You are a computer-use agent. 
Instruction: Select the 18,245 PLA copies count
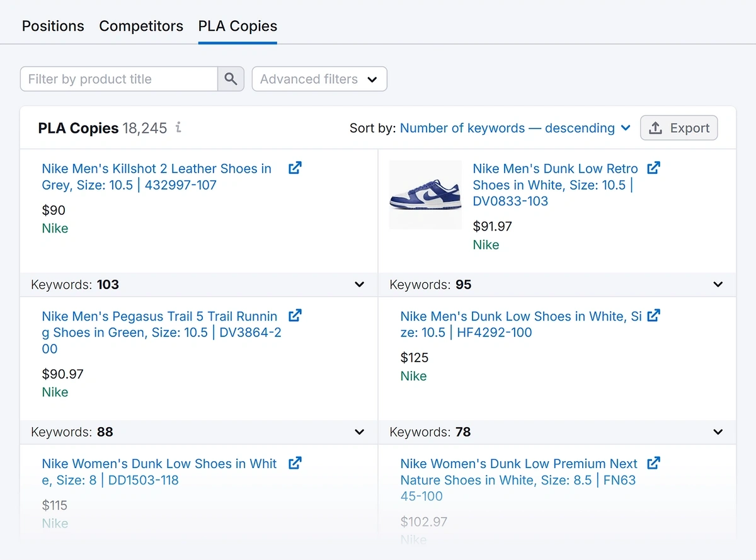(145, 128)
